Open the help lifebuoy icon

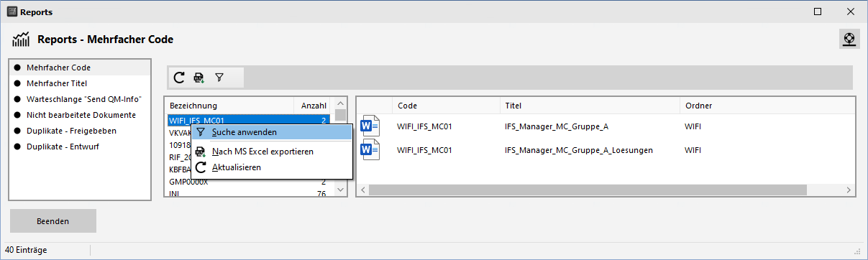[849, 39]
